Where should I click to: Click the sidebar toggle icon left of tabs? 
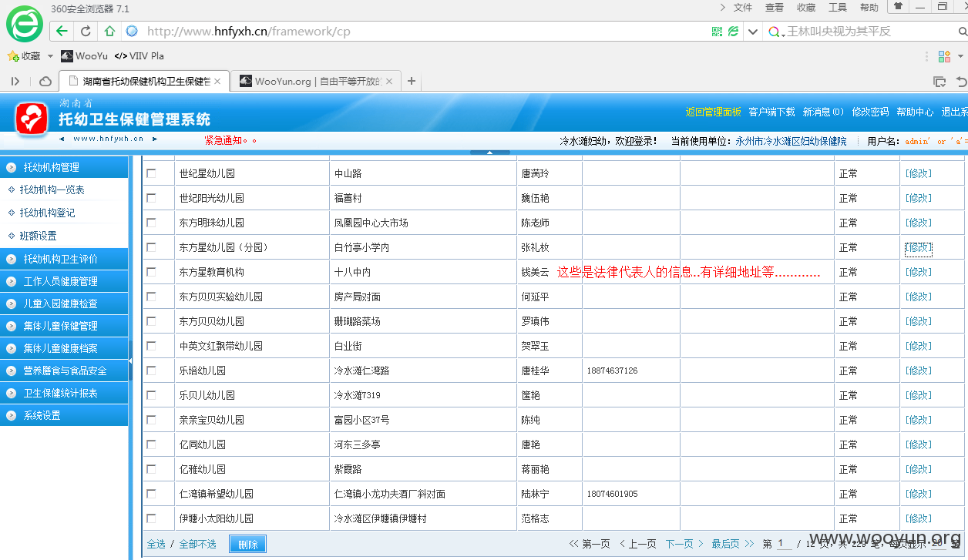pos(15,81)
